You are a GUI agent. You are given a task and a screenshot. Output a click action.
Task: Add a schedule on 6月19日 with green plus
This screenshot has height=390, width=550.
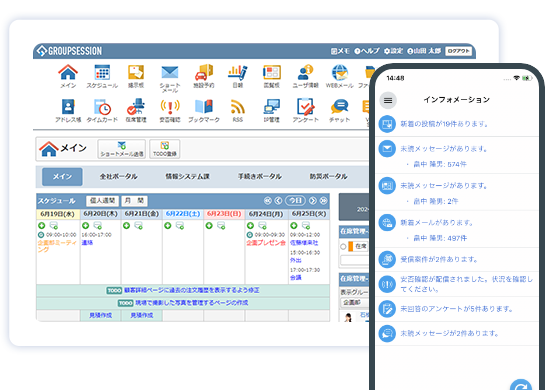click(42, 225)
